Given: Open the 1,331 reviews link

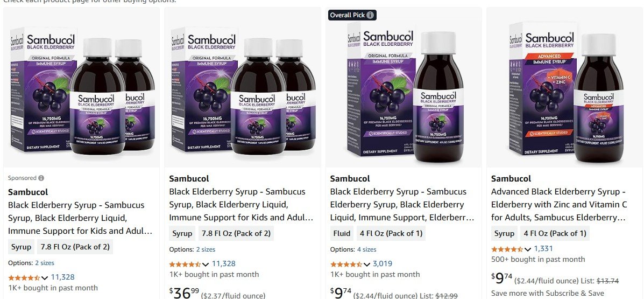Looking at the screenshot, I should [x=543, y=248].
